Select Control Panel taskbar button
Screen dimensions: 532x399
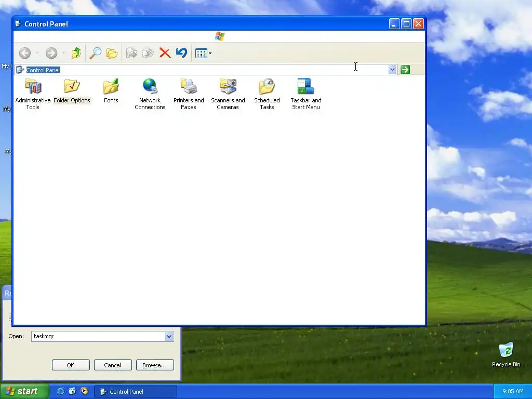[136, 392]
